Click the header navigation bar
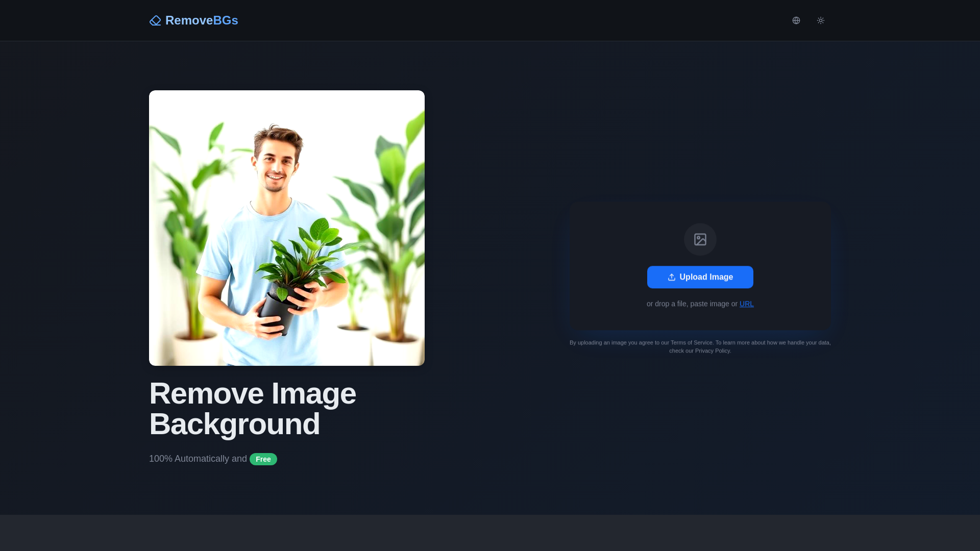 click(x=490, y=20)
